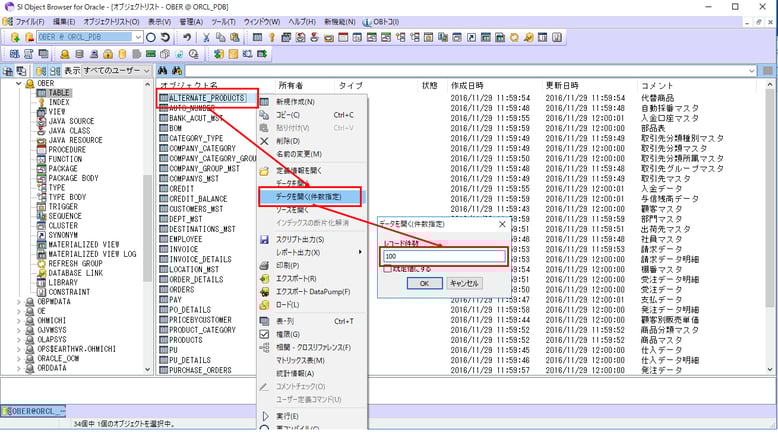Viewport: 778px width, 433px height.
Task: Click the delete X icon in context menu
Action: point(265,141)
